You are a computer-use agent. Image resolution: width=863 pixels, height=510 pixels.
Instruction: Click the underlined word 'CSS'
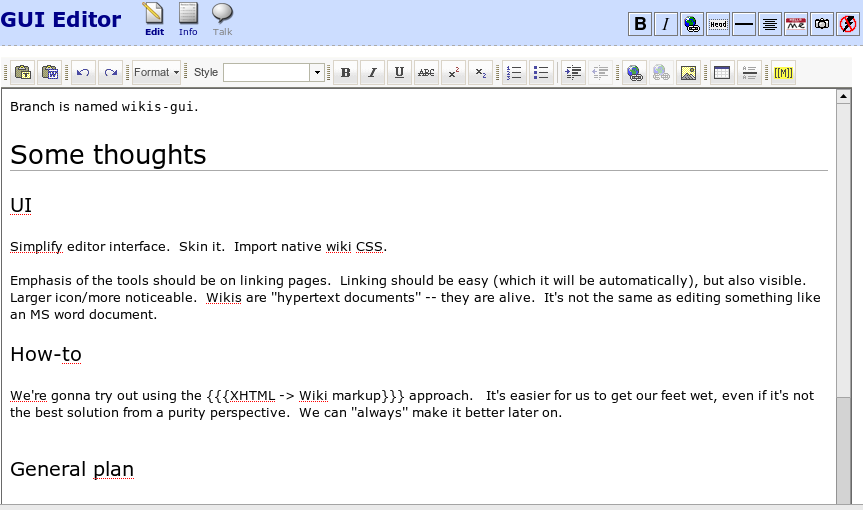click(369, 246)
